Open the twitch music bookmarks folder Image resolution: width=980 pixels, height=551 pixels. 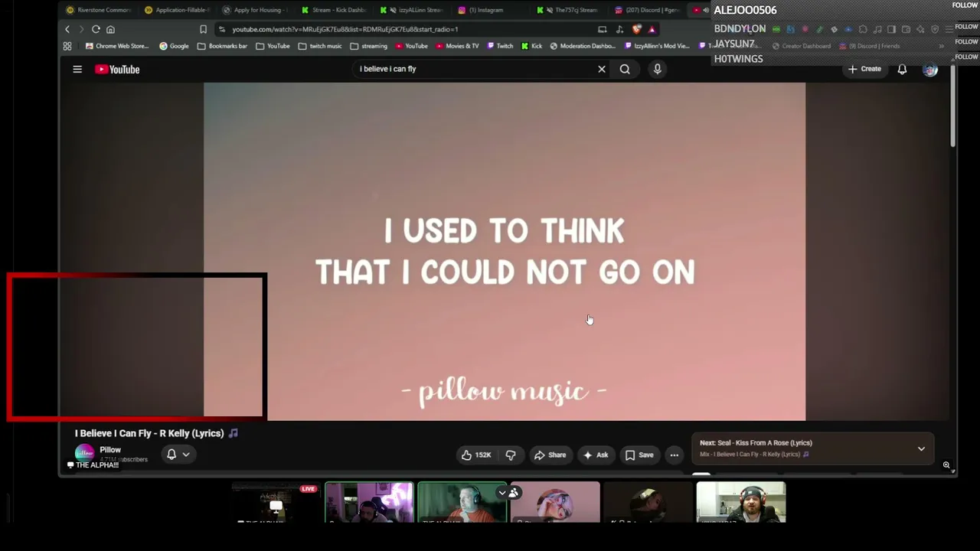coord(320,46)
